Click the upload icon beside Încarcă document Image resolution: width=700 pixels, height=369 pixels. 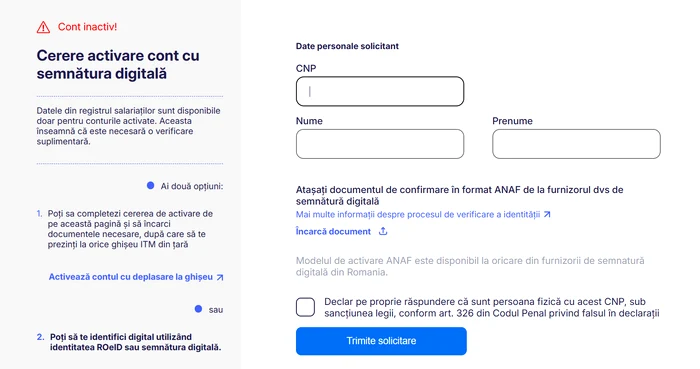383,231
